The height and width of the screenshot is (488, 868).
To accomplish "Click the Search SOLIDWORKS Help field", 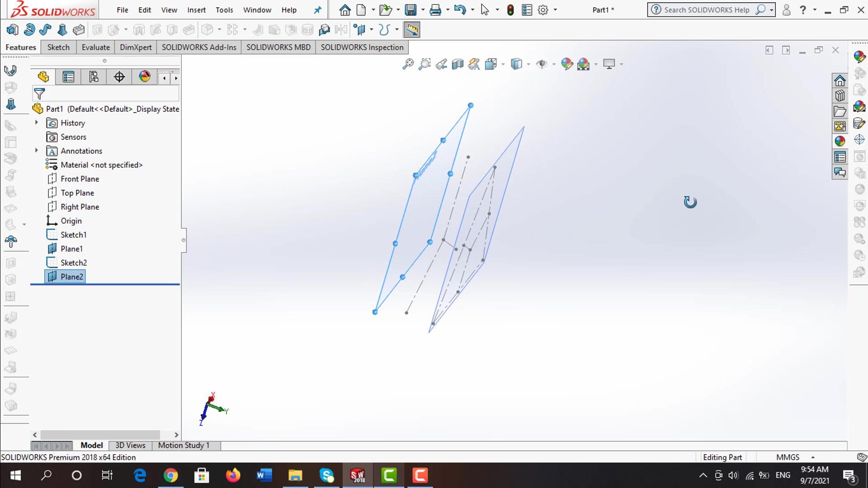I will pyautogui.click(x=706, y=10).
